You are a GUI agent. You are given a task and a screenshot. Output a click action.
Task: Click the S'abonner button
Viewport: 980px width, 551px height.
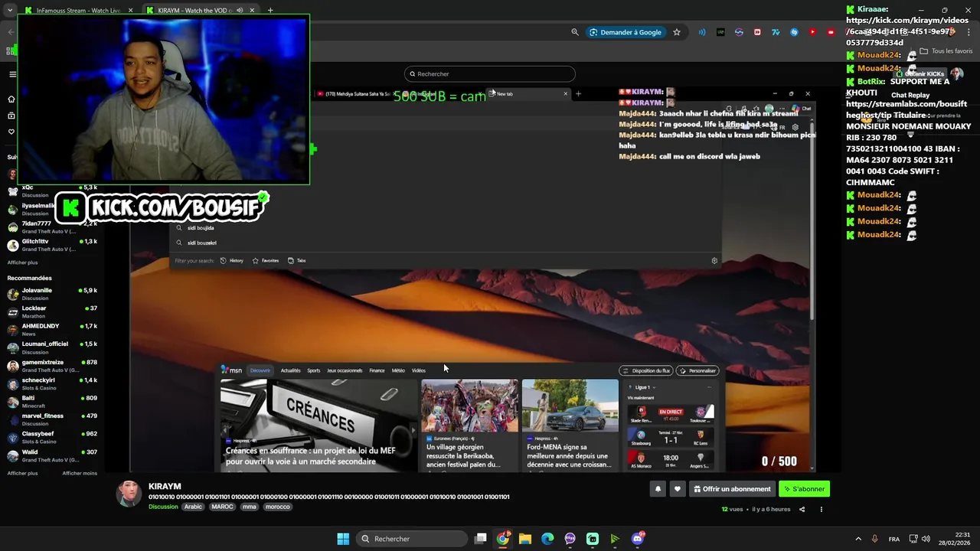point(804,489)
